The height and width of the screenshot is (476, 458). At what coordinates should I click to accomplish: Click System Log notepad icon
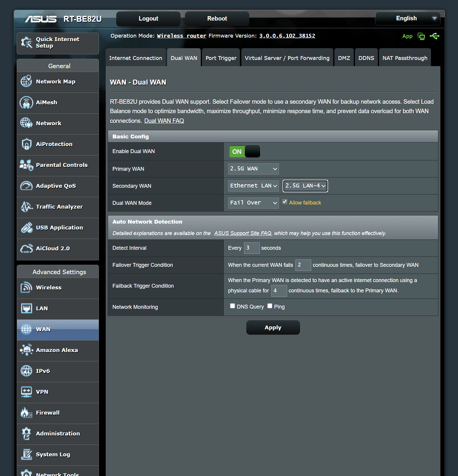(x=26, y=454)
